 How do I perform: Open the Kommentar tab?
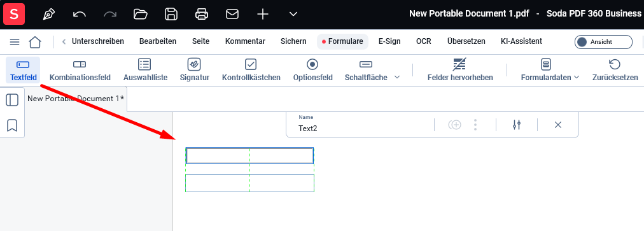(x=245, y=41)
